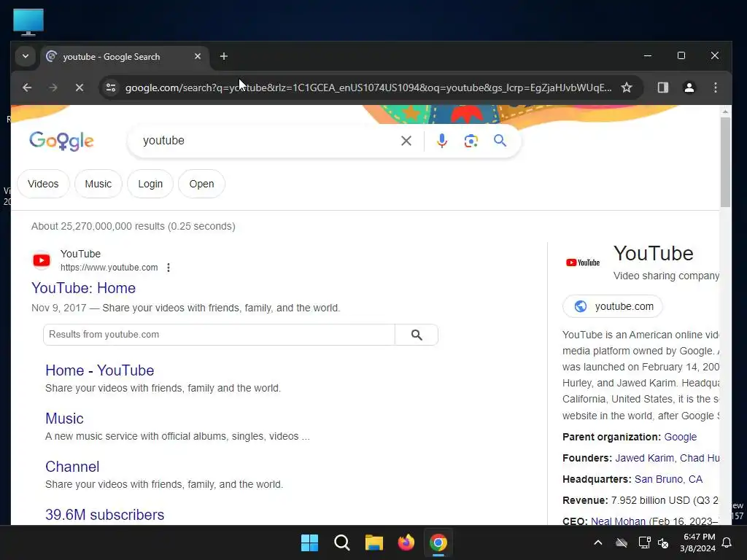The image size is (747, 560).
Task: Open the Music sitelink
Action: 64,419
